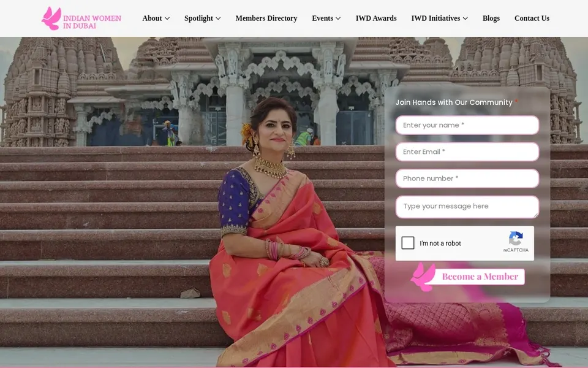Focus the Enter Email field

pyautogui.click(x=467, y=151)
